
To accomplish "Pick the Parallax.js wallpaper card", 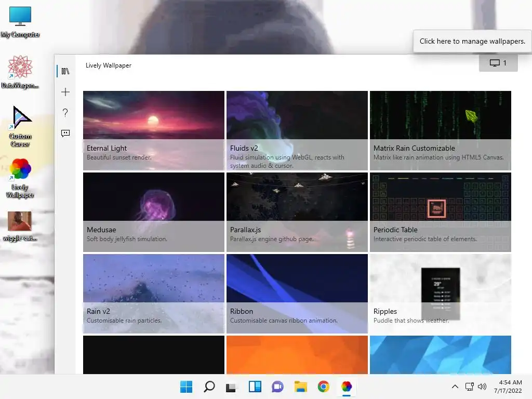I will point(297,212).
